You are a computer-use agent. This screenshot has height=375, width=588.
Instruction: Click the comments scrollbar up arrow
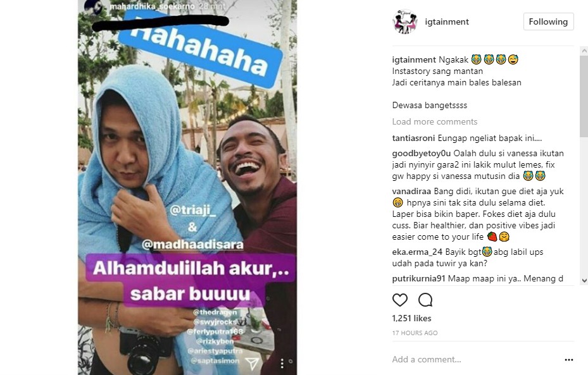[584, 51]
